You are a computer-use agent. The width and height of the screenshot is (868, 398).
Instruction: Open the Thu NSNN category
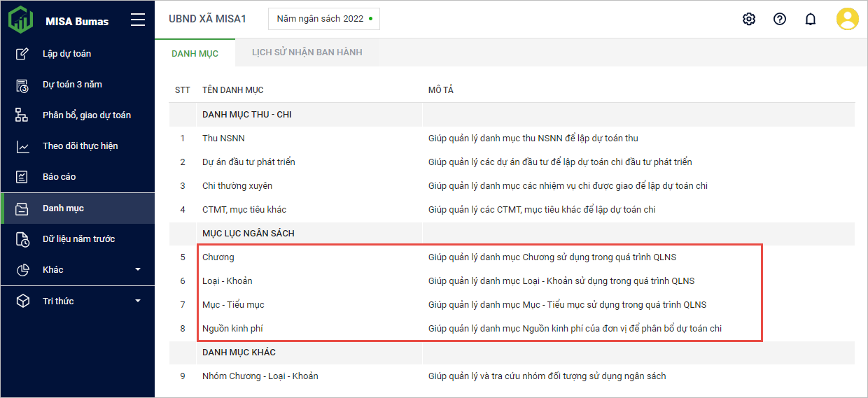pyautogui.click(x=223, y=138)
